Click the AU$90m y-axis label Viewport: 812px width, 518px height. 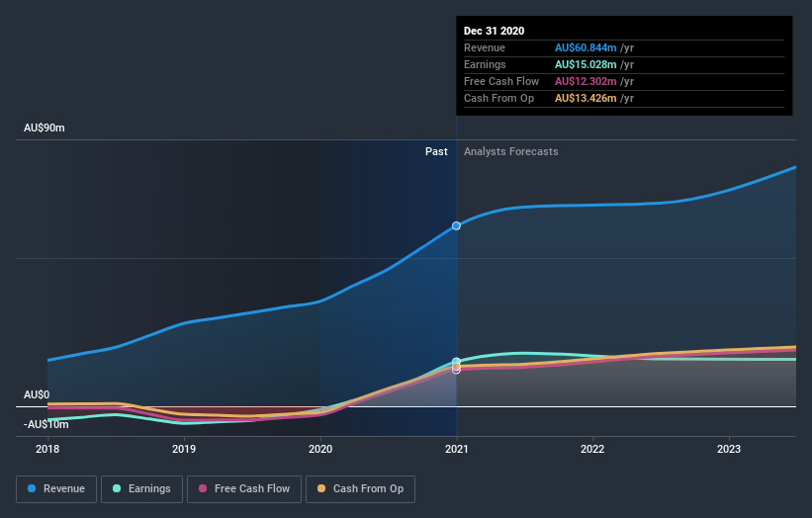(x=45, y=128)
